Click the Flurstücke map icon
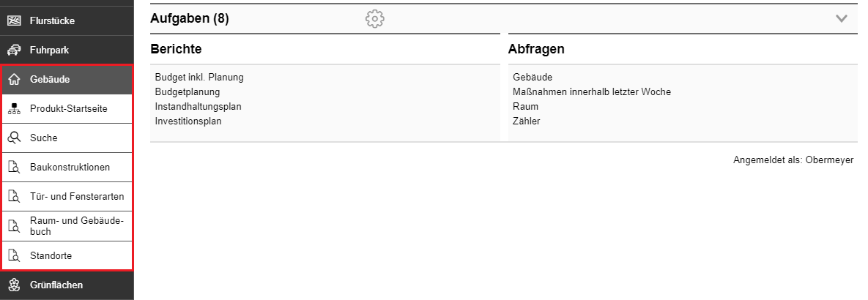Screen dimensions: 868x300 pyautogui.click(x=14, y=21)
